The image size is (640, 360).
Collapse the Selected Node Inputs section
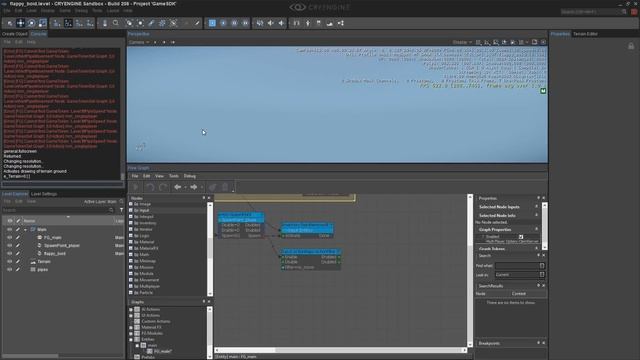(x=537, y=207)
